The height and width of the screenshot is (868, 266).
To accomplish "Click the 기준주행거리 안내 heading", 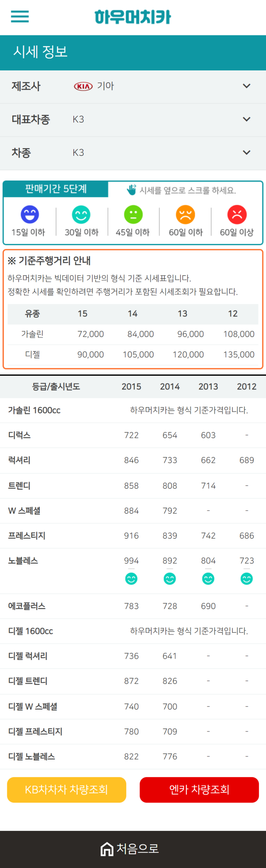I will click(x=49, y=261).
